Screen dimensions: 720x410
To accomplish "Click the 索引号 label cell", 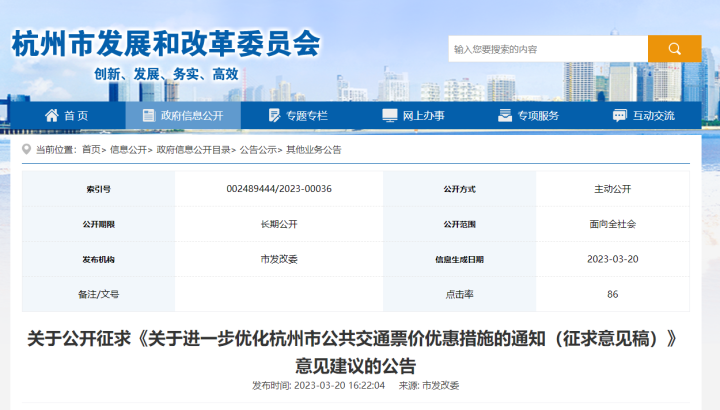I will point(98,189).
